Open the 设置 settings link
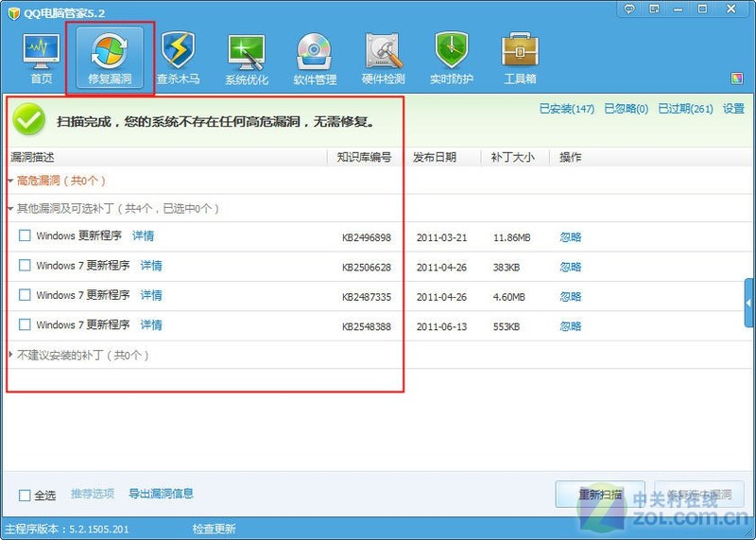756x540 pixels. pyautogui.click(x=733, y=109)
